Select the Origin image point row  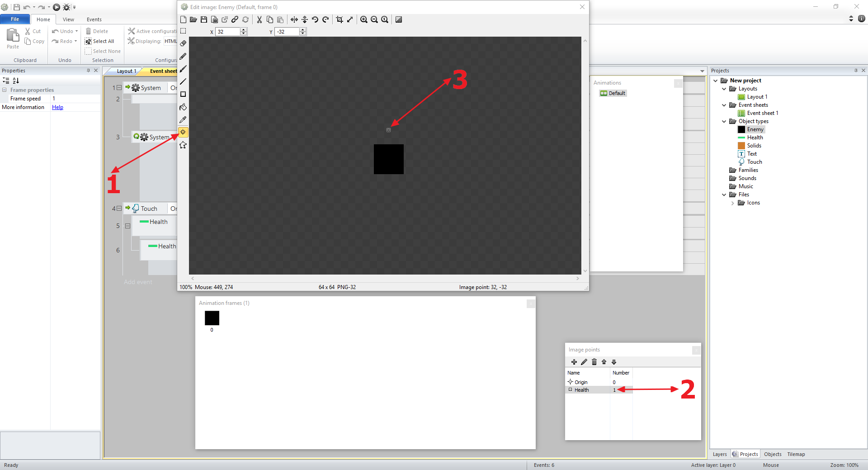[x=599, y=382]
